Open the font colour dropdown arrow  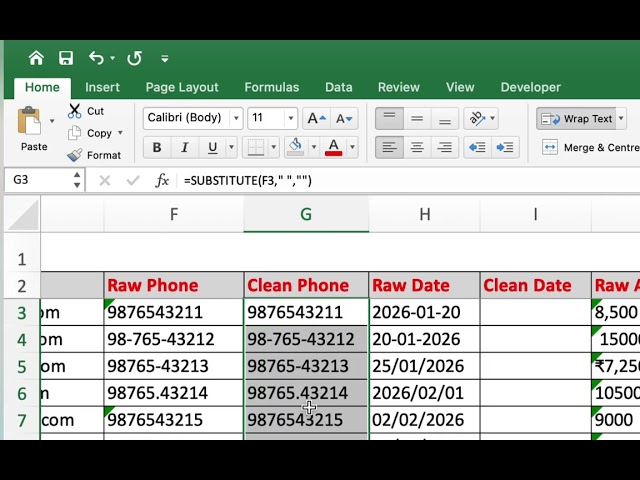click(352, 147)
